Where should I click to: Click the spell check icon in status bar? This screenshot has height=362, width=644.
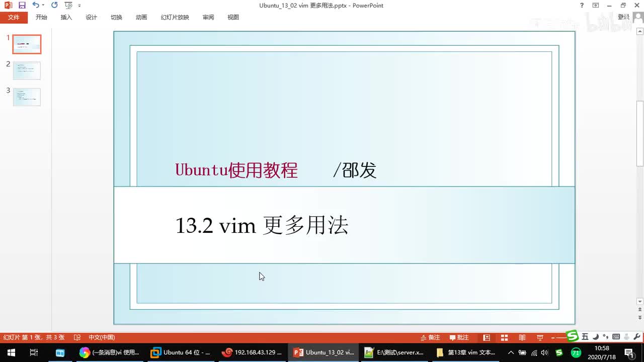coord(77,337)
